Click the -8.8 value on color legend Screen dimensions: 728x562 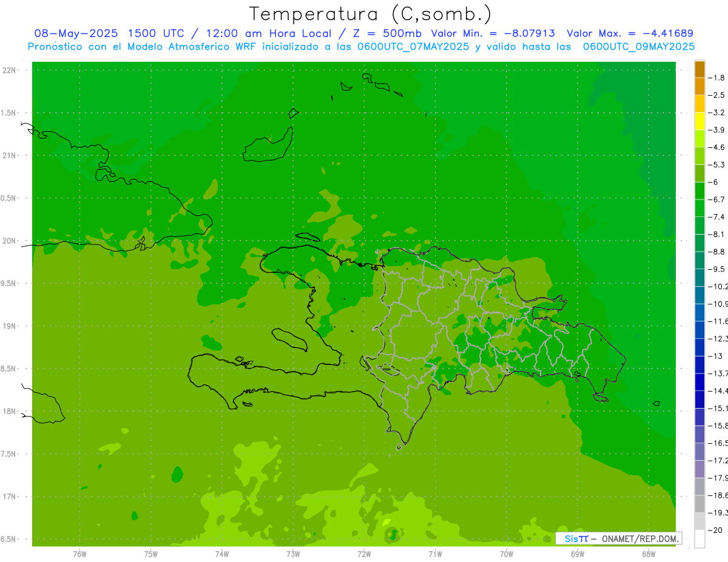click(x=717, y=252)
